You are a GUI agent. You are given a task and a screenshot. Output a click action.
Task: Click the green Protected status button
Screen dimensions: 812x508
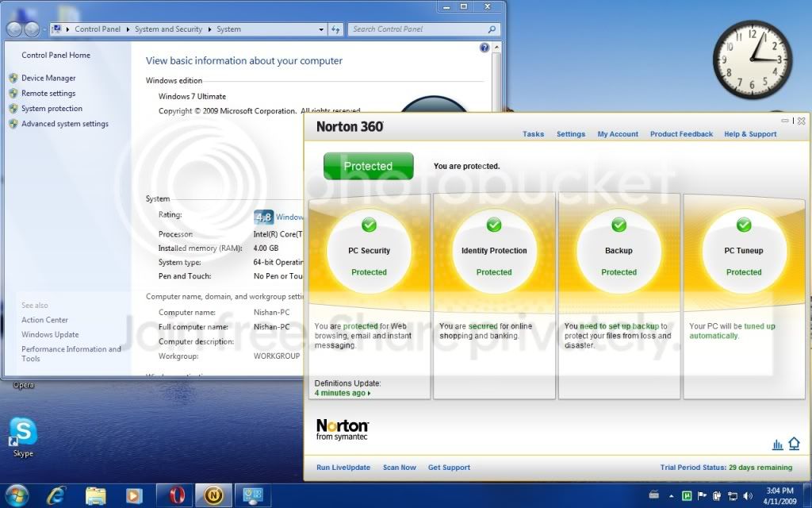click(368, 166)
